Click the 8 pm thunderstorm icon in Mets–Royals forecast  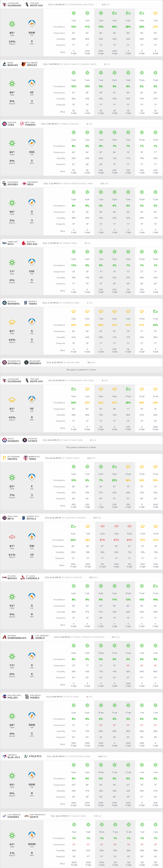pos(102,526)
